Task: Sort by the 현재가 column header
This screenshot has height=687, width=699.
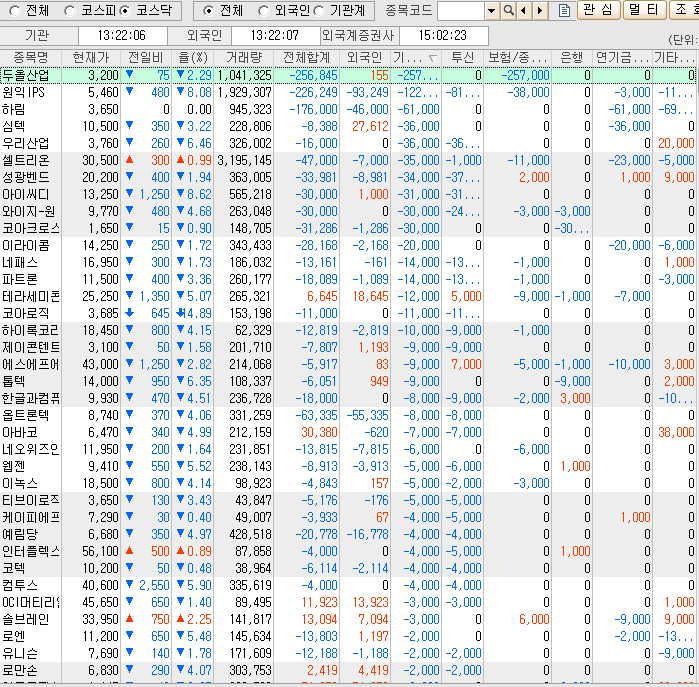Action: click(91, 58)
